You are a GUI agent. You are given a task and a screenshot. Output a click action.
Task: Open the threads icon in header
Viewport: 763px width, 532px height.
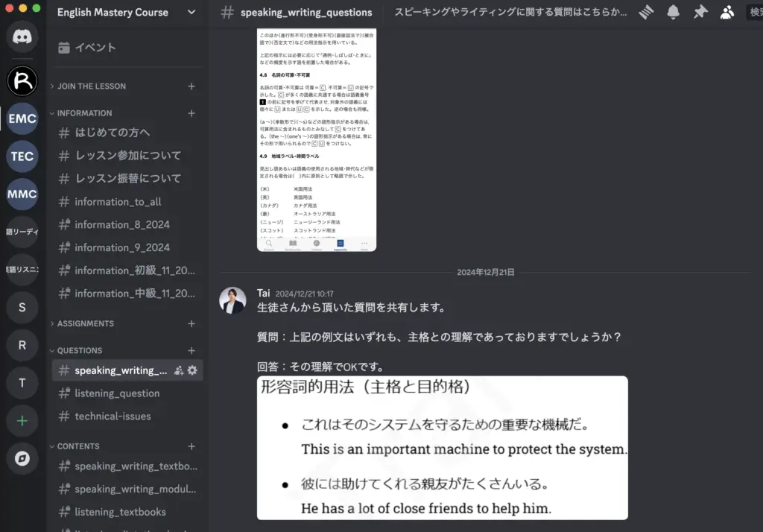pyautogui.click(x=646, y=12)
